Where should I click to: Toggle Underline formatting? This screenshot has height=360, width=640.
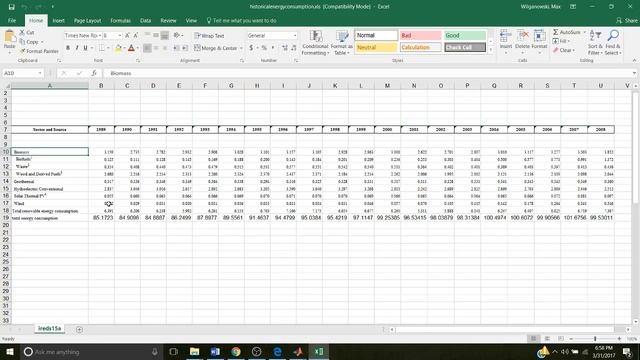[85, 48]
